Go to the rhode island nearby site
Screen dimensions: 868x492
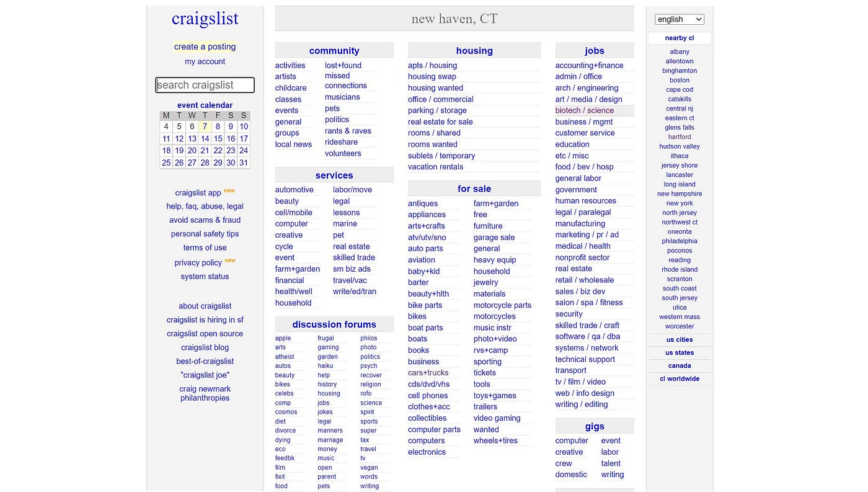pyautogui.click(x=680, y=270)
